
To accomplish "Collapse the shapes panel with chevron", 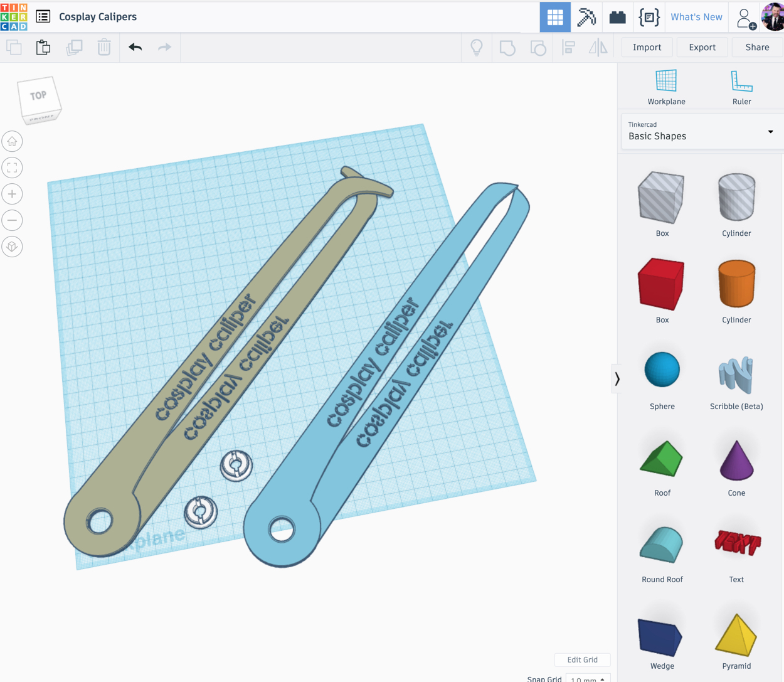I will [617, 378].
